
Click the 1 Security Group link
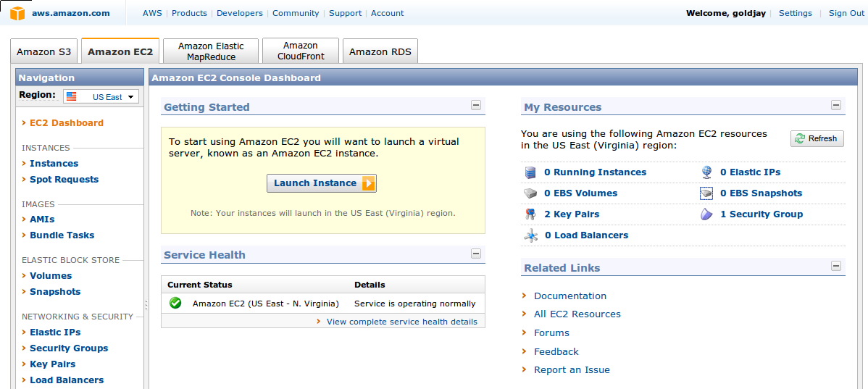(761, 214)
